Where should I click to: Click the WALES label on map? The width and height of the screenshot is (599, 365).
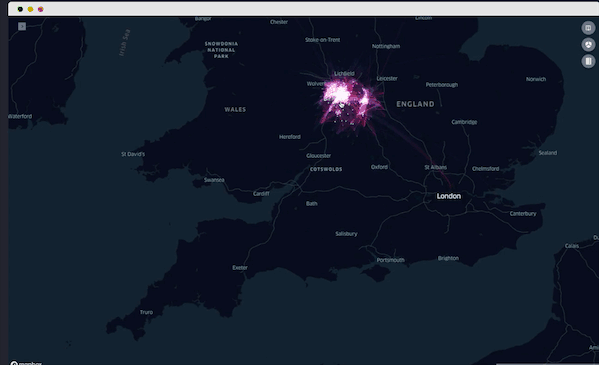click(235, 110)
